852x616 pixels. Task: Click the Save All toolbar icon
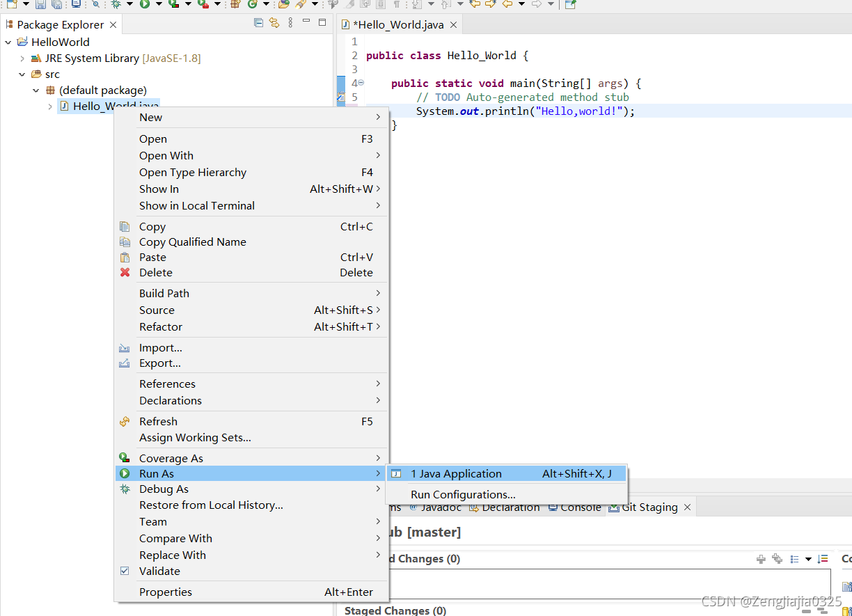click(56, 4)
